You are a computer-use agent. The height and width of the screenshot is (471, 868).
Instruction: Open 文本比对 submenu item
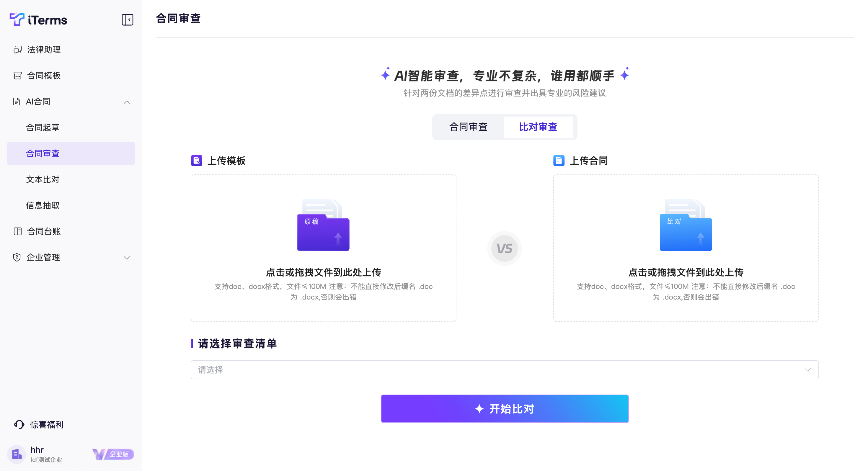click(43, 179)
